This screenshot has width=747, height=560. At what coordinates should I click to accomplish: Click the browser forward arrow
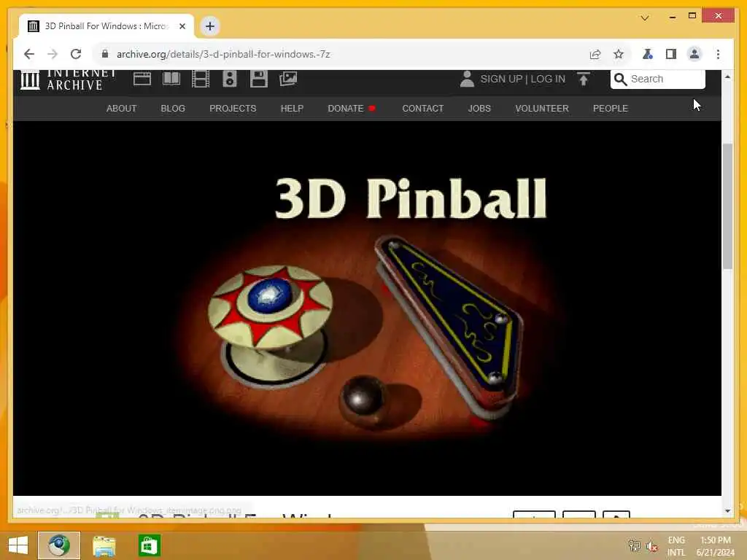[53, 54]
